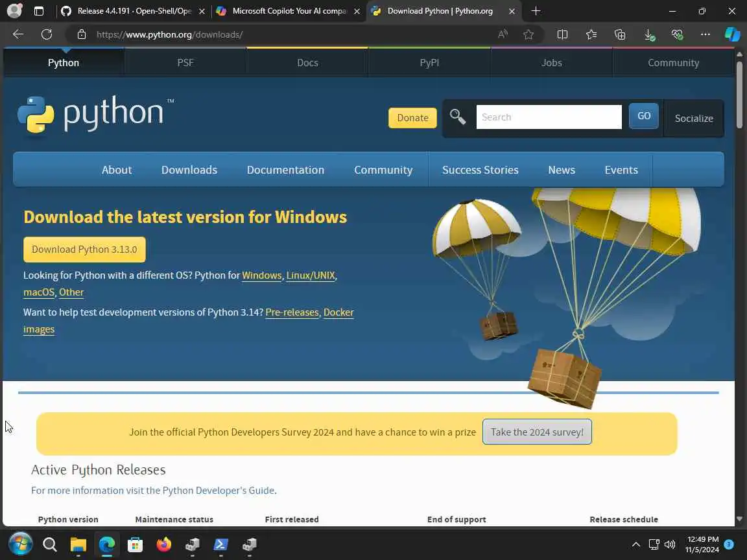
Task: Open Success Stories menu
Action: (480, 170)
